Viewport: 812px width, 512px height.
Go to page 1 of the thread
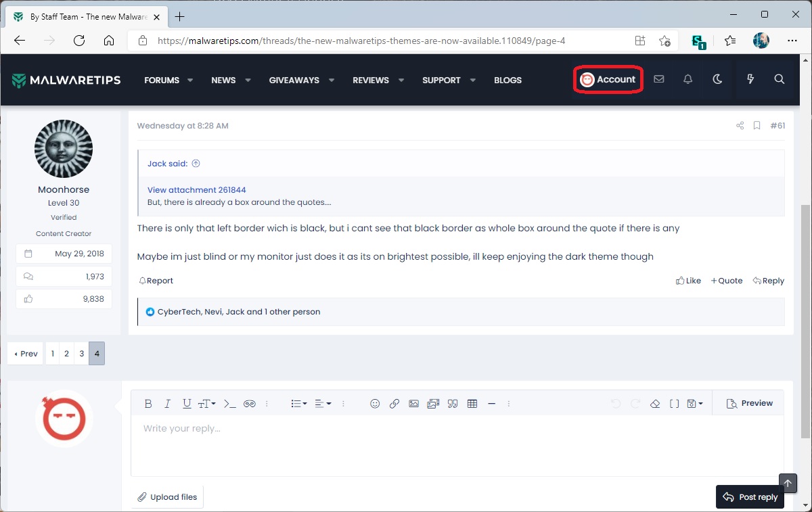click(x=53, y=354)
